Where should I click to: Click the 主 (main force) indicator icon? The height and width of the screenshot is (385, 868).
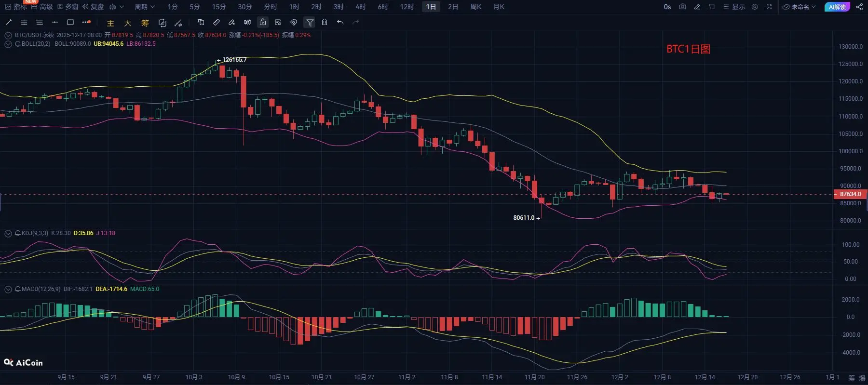point(110,23)
